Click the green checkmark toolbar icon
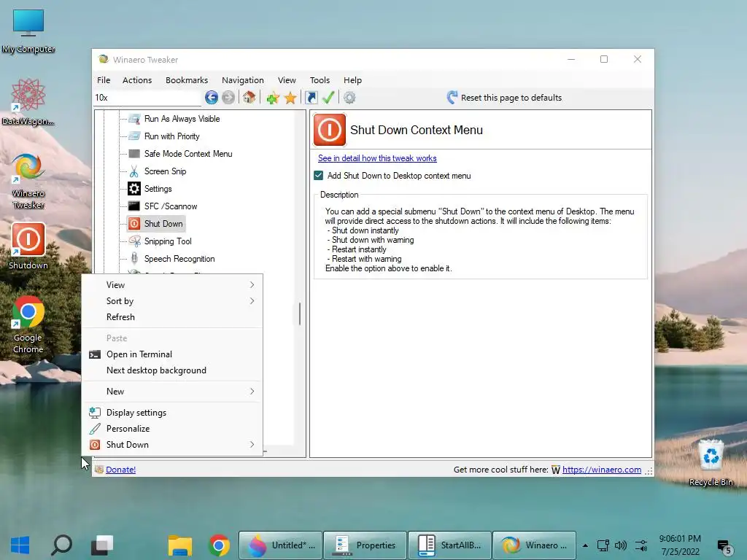Viewport: 747px width, 560px height. pyautogui.click(x=328, y=98)
